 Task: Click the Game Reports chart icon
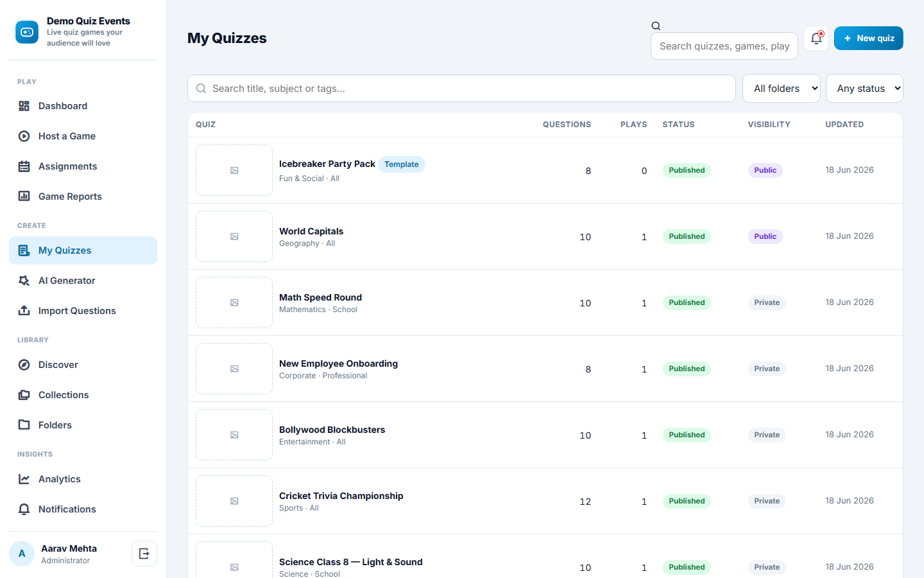(24, 197)
